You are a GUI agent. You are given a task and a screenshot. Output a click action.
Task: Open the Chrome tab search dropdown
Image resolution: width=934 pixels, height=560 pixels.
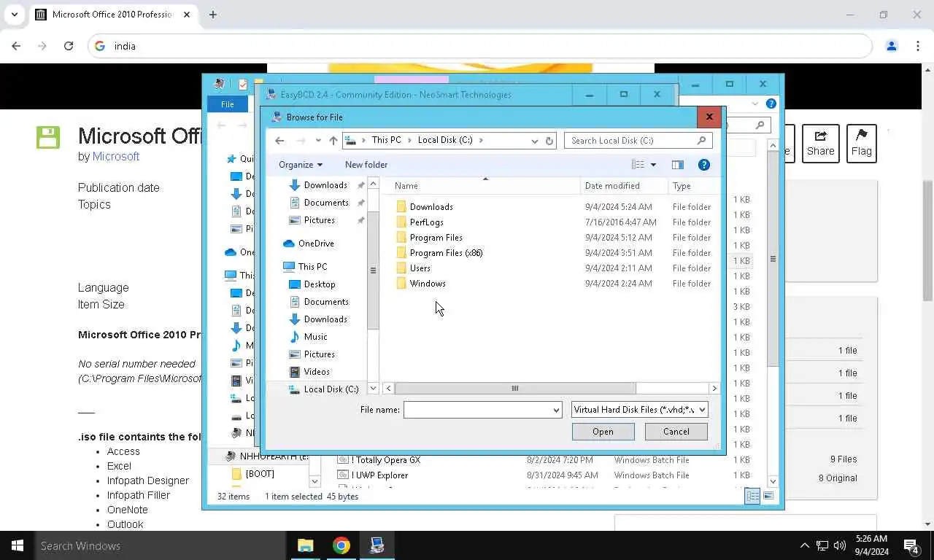tap(14, 15)
